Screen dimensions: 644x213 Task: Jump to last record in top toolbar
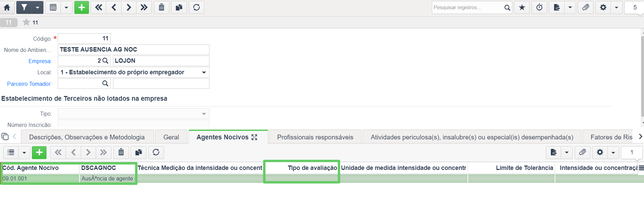(x=144, y=7)
